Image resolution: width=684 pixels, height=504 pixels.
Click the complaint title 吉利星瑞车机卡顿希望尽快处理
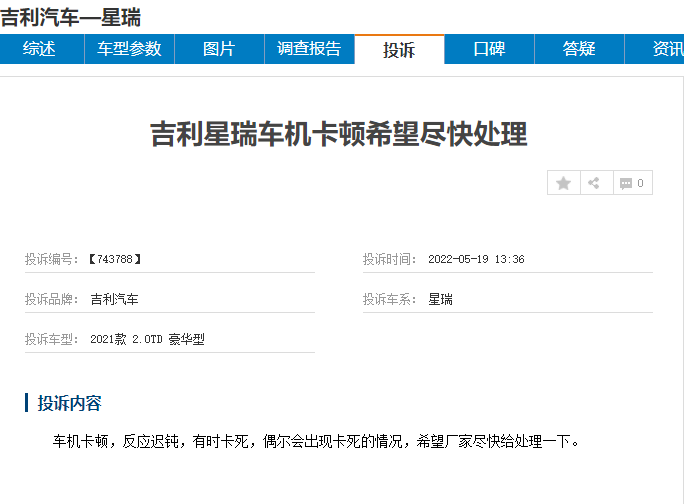338,134
